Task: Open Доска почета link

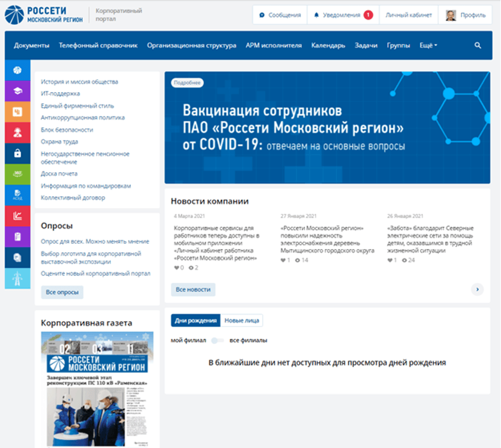Action: point(59,174)
